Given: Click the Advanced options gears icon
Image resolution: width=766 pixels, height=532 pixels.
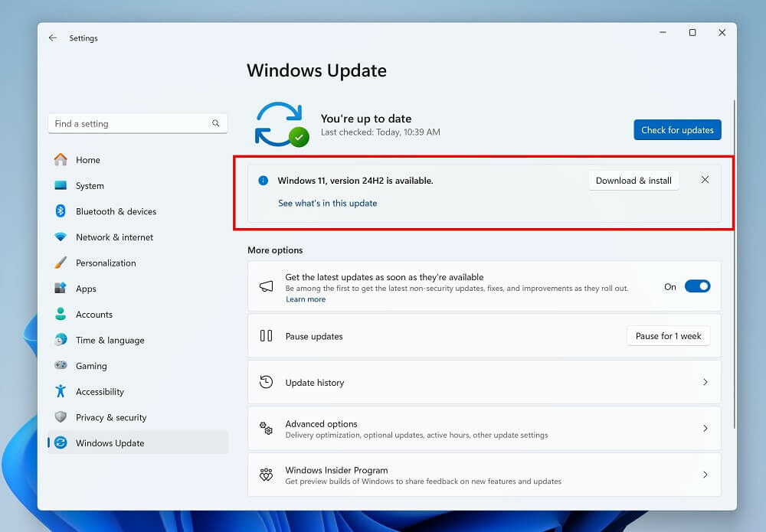Looking at the screenshot, I should (x=267, y=429).
